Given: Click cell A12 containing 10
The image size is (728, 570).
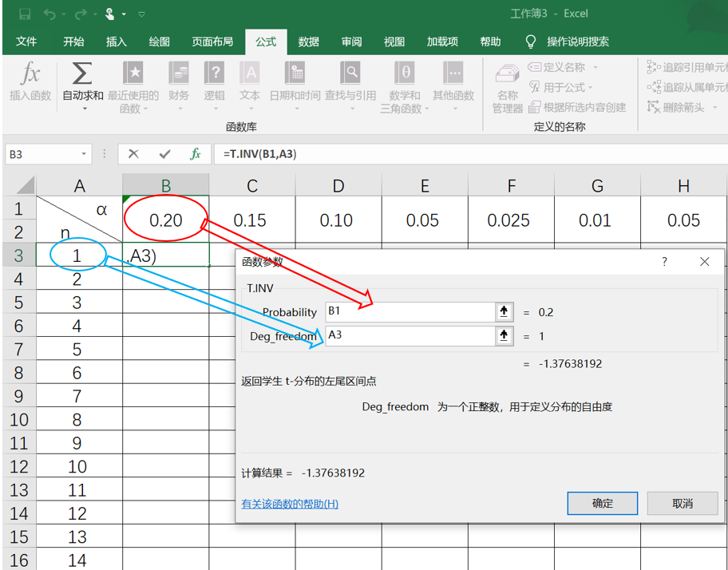Looking at the screenshot, I should pos(79,466).
